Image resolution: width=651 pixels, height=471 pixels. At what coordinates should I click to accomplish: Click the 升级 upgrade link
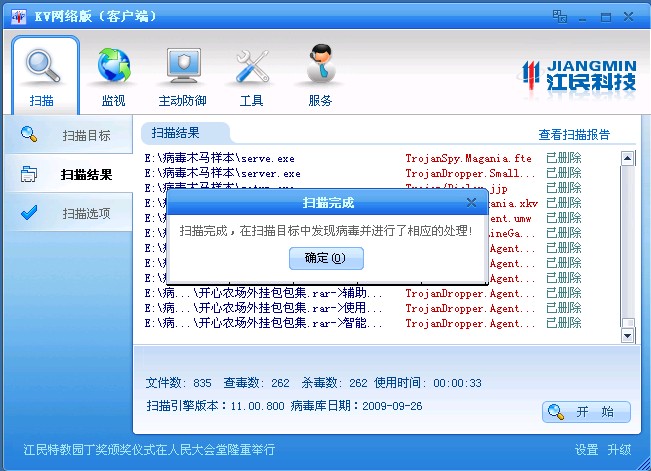[619, 449]
